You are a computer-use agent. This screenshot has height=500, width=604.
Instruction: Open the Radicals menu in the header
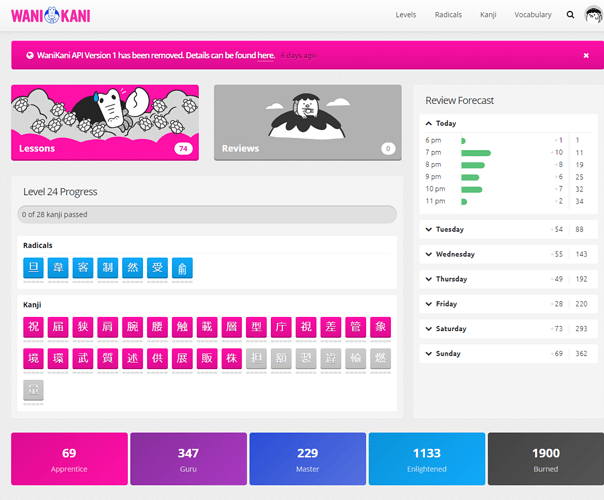pos(448,15)
